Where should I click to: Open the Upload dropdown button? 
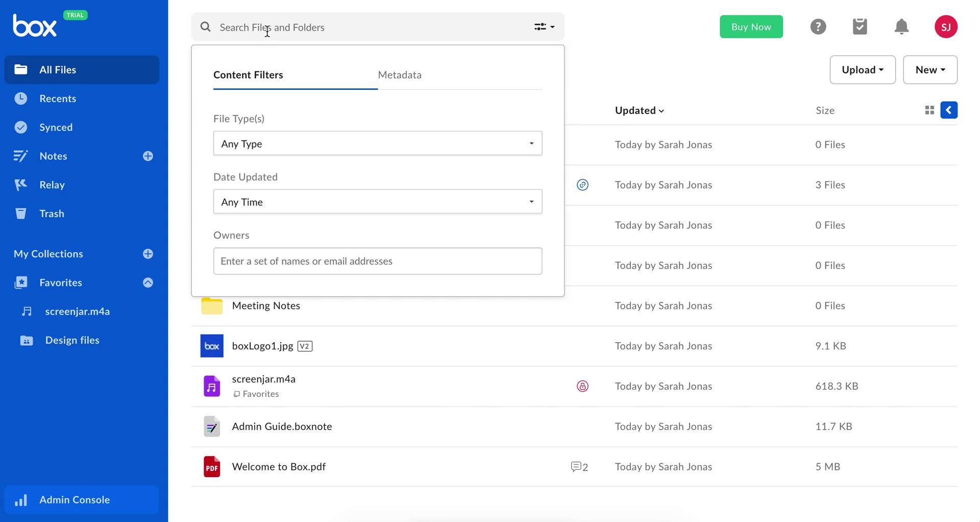point(863,70)
